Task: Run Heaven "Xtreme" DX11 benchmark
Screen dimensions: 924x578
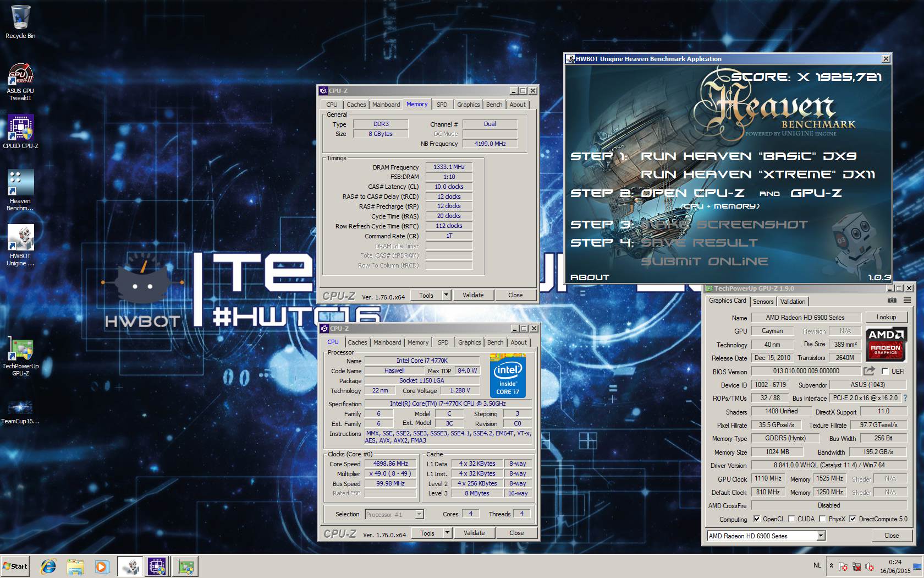Action: 758,175
